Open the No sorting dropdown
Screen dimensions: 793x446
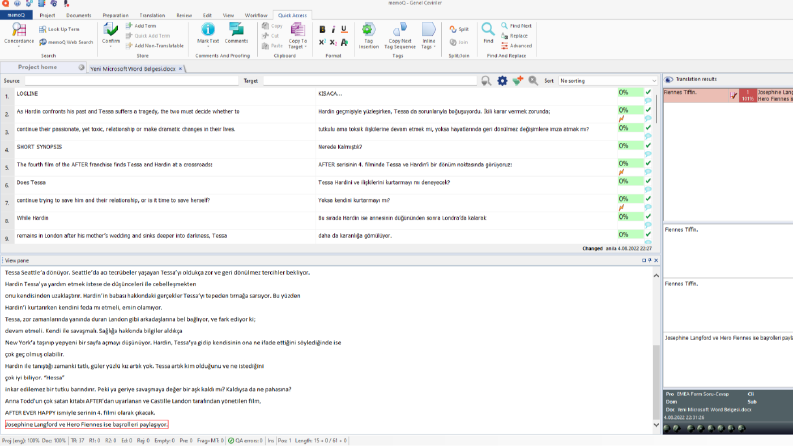pyautogui.click(x=607, y=81)
